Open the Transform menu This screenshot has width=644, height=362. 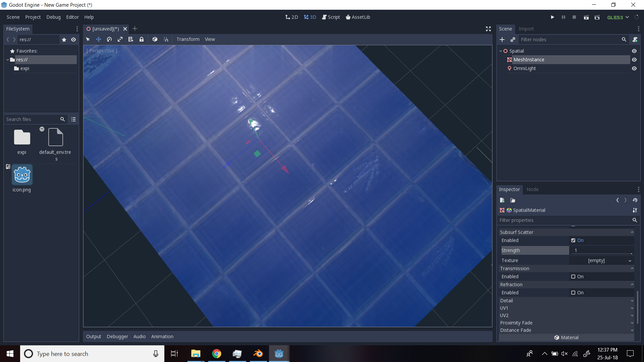[188, 39]
